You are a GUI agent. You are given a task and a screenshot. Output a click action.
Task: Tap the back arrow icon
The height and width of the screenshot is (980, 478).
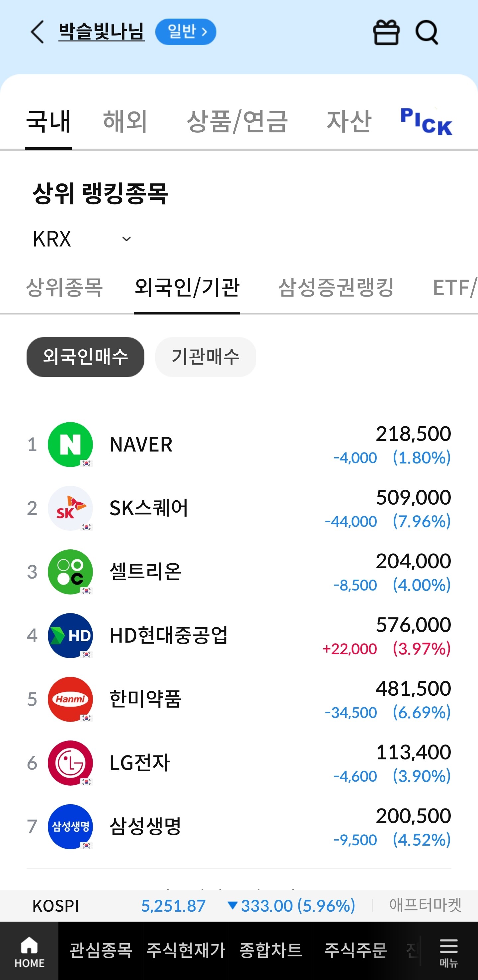coord(37,32)
